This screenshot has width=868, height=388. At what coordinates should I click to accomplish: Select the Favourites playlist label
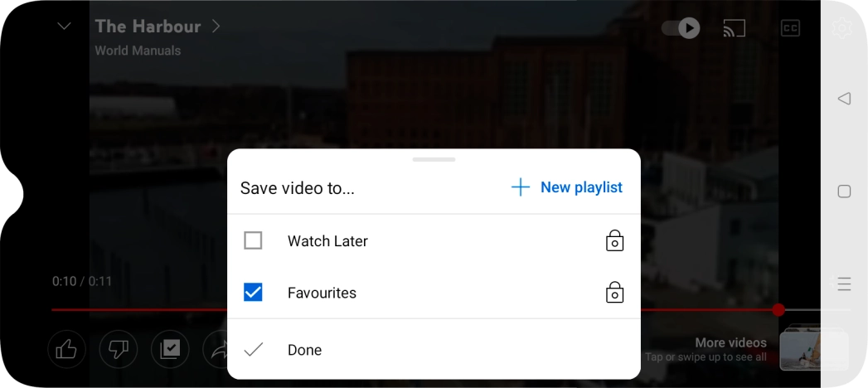pyautogui.click(x=322, y=293)
